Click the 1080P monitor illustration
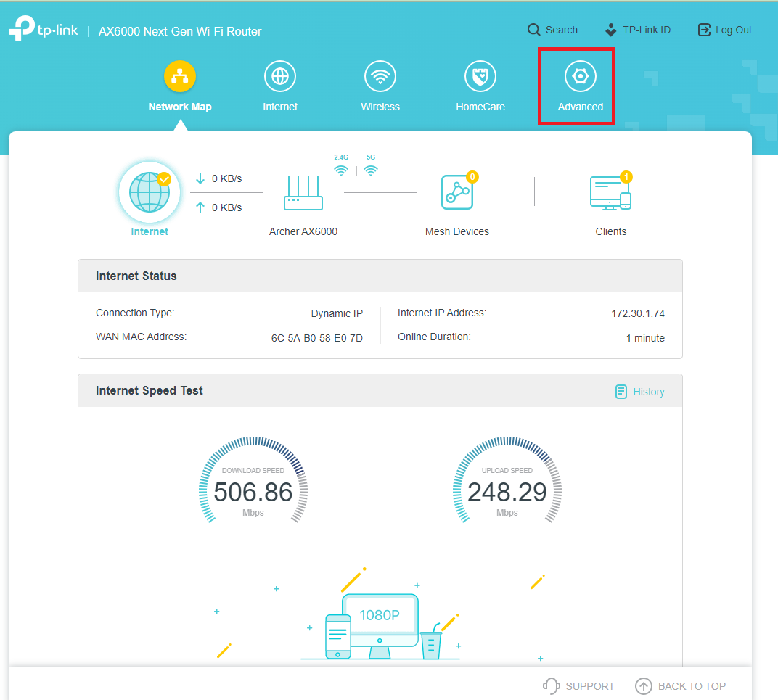 click(x=380, y=626)
